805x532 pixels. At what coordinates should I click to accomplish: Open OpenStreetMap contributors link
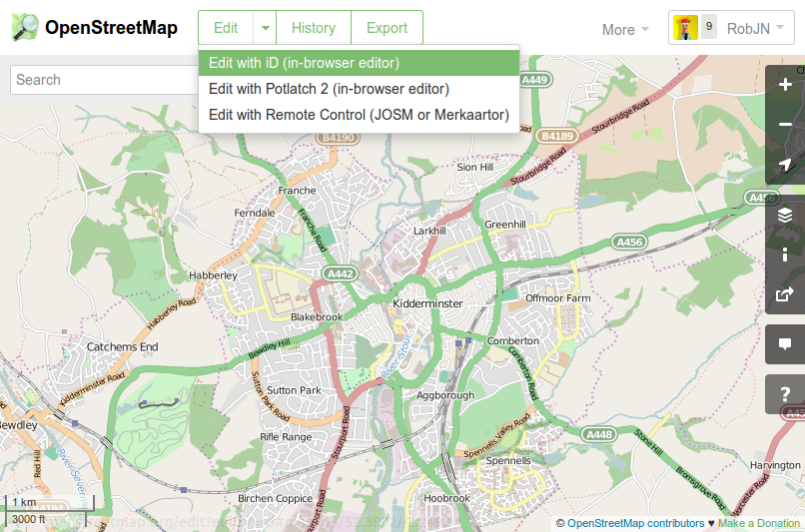(635, 523)
